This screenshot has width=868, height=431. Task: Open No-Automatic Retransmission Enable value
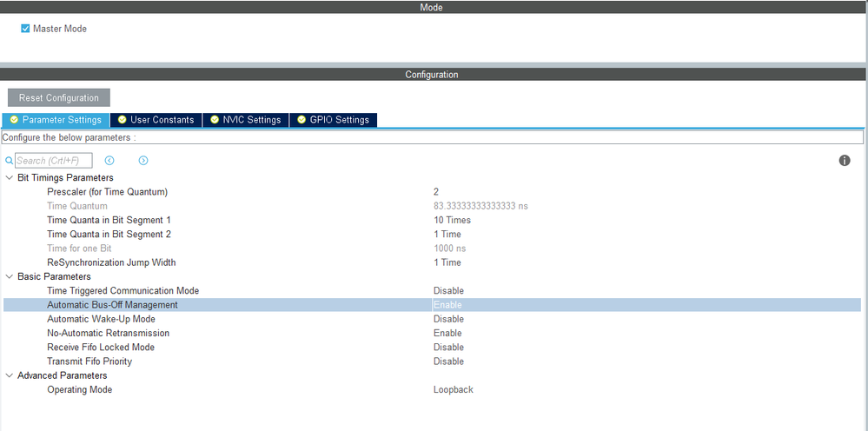(447, 333)
